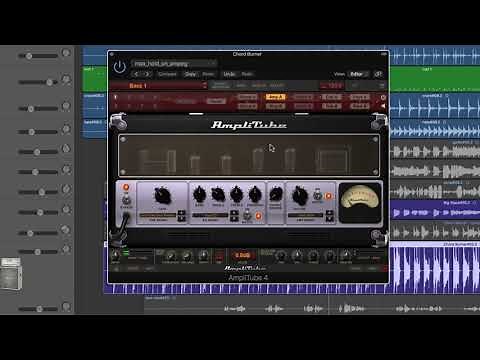Open the pre model name selector

click(x=158, y=215)
